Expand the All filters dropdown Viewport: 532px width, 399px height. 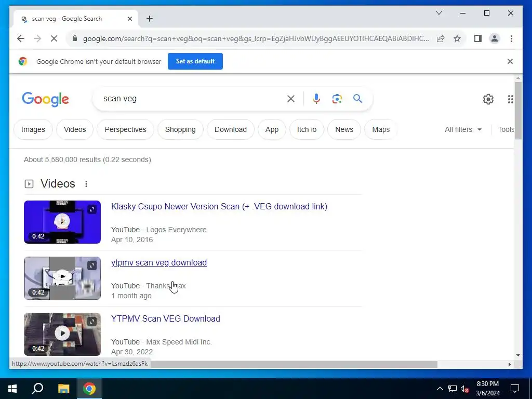[x=463, y=129]
